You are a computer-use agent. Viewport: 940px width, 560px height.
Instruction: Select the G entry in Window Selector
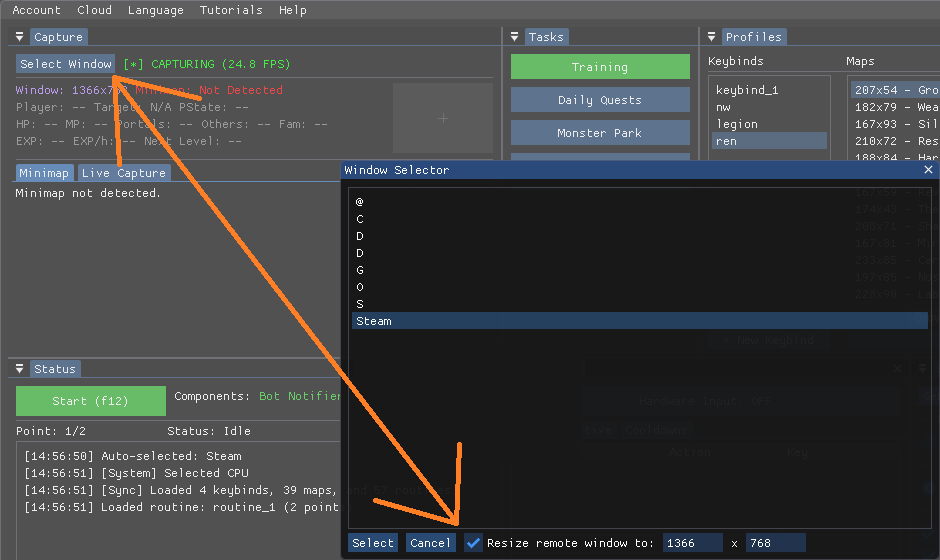point(640,270)
